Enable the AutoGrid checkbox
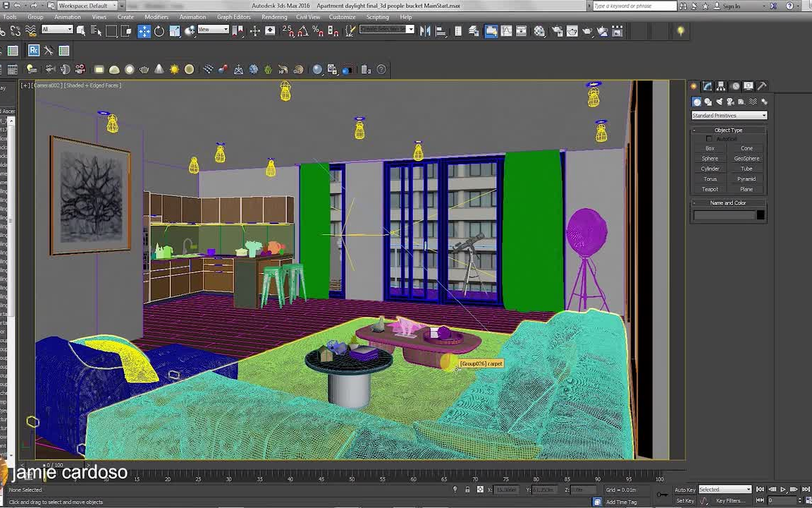The image size is (812, 508). click(x=709, y=139)
